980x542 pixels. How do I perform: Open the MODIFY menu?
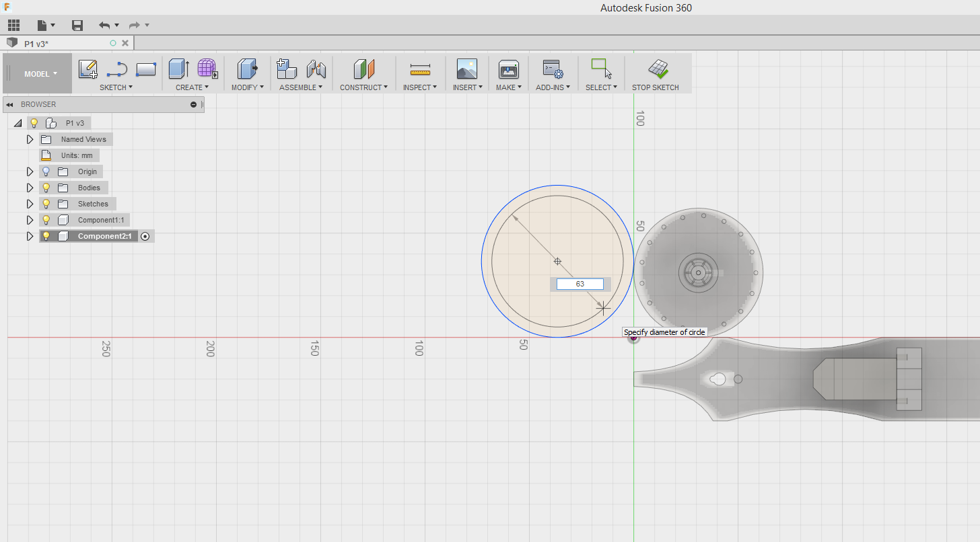click(x=248, y=87)
